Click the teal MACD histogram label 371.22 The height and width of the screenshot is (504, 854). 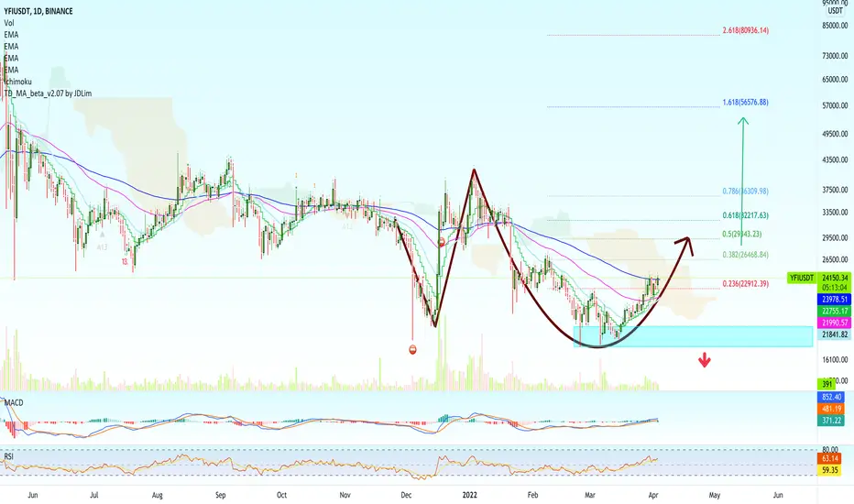point(832,421)
